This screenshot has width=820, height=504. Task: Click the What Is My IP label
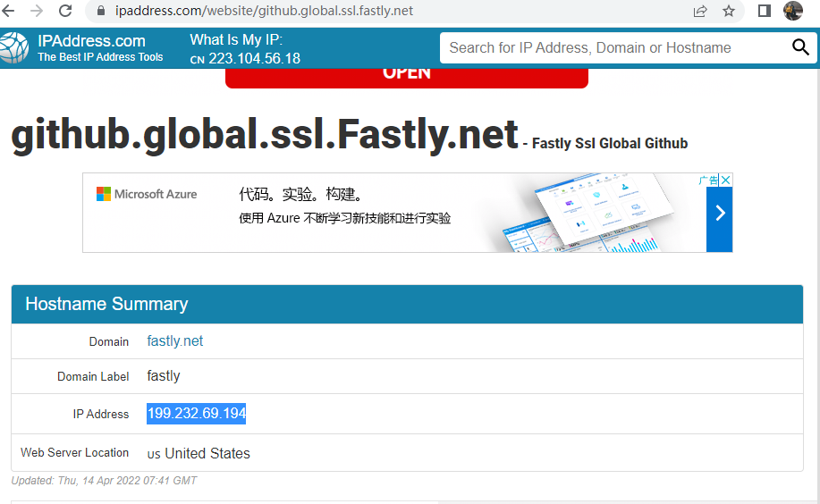pos(236,39)
